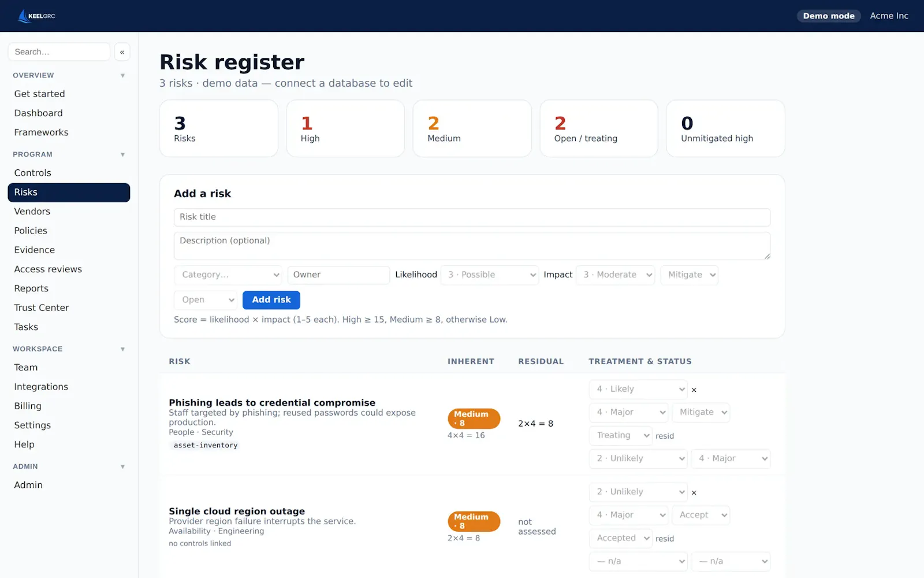Select Risks in sidebar
This screenshot has width=924, height=578.
click(x=69, y=192)
